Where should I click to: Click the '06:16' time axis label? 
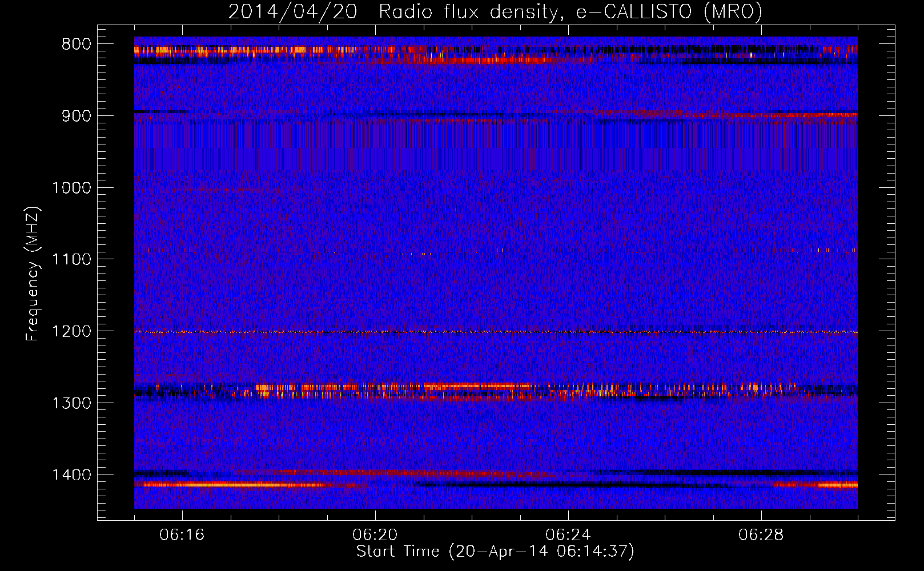182,535
